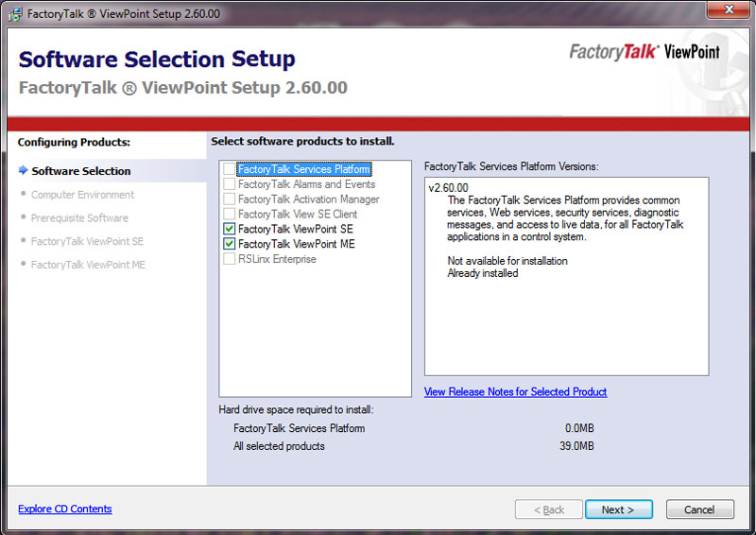Select Computer Environment step in sidebar
756x535 pixels.
(x=82, y=195)
